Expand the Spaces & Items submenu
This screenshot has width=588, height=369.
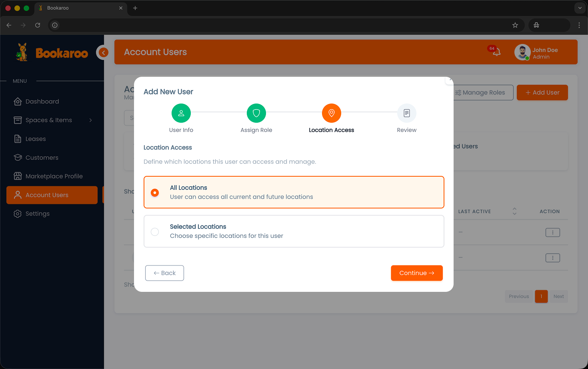tap(91, 120)
